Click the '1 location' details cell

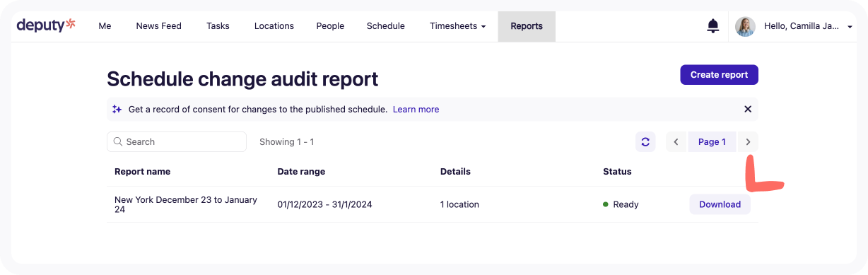459,204
